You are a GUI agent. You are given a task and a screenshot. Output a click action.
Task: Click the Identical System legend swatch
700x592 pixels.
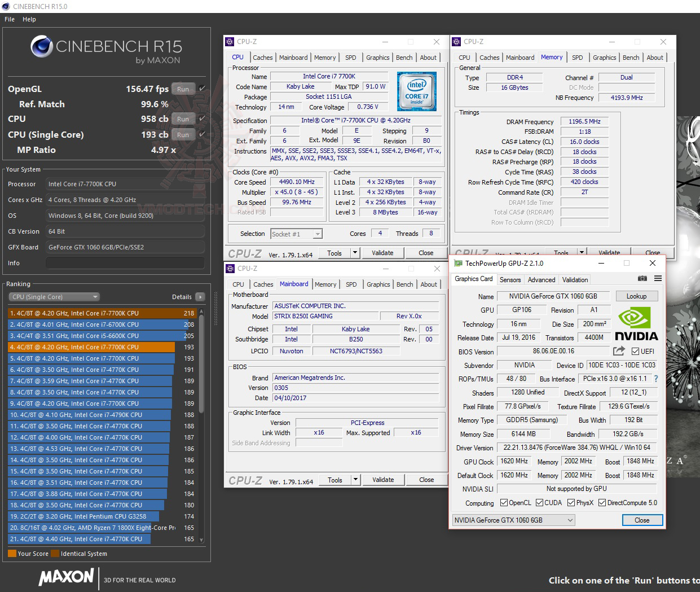tap(55, 554)
